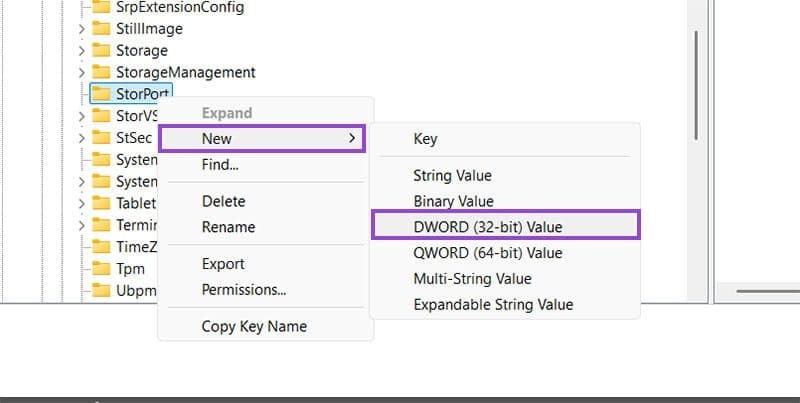Click the SrpExtensionConfig folder icon
Image resolution: width=800 pixels, height=403 pixels.
(x=100, y=7)
